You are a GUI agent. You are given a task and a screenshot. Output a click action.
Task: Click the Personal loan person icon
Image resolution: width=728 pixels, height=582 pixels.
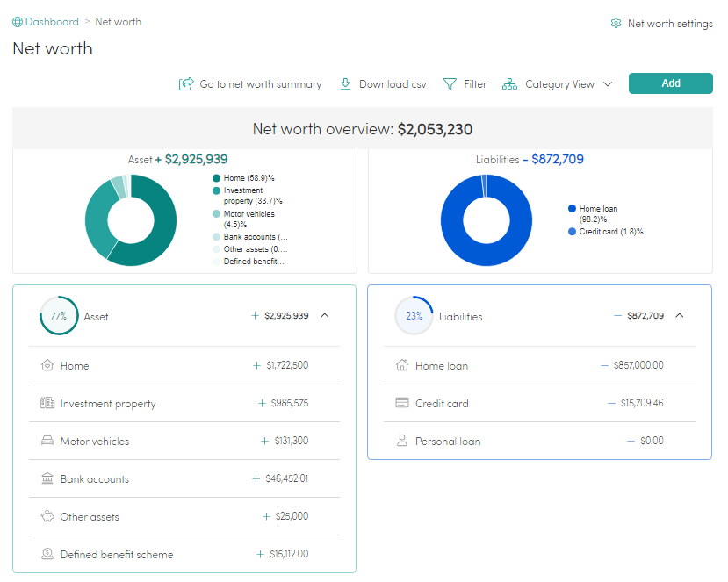(x=404, y=441)
